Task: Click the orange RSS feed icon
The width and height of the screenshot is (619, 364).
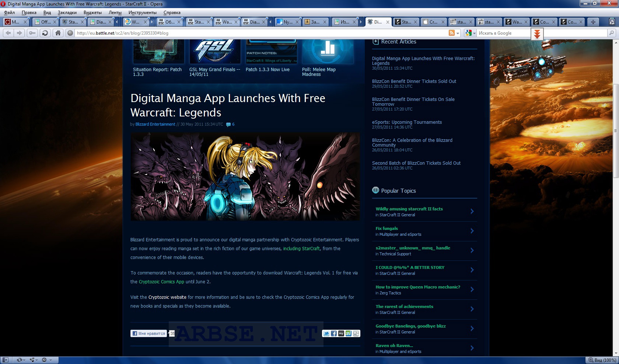Action: (x=451, y=33)
